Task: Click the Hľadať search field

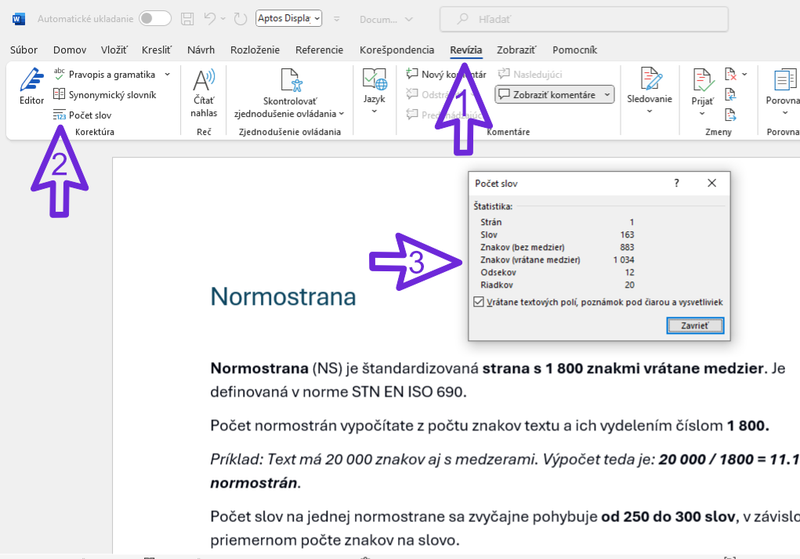Action: point(584,19)
